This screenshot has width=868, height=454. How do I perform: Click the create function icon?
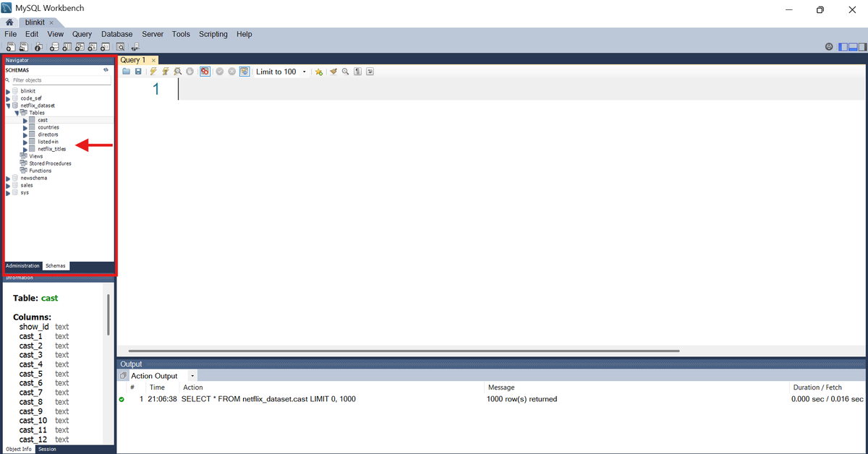click(x=105, y=47)
